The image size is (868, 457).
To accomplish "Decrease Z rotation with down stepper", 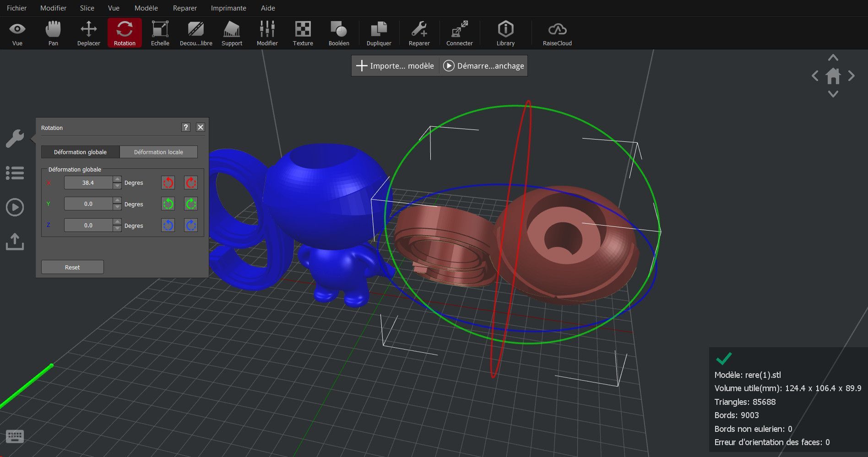I will (x=117, y=228).
